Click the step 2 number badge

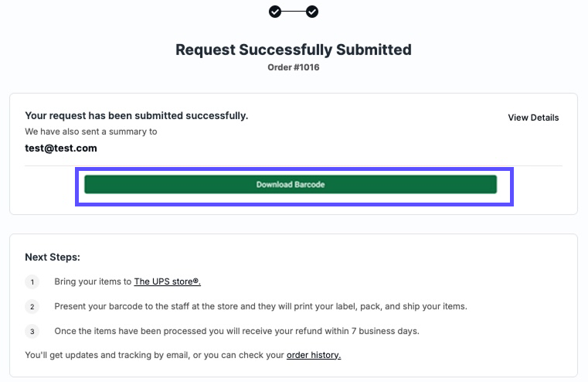(x=32, y=306)
